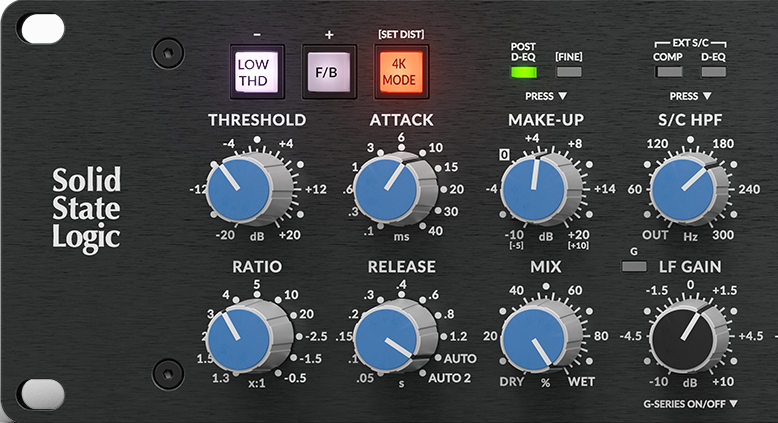Screen dimensions: 778x423
Task: Enable EXT S/C D-EQ indicator
Action: [x=713, y=72]
